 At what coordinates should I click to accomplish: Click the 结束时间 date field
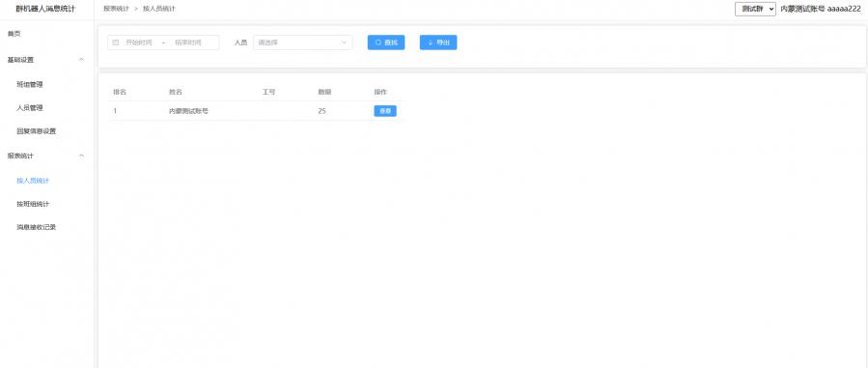(x=188, y=42)
